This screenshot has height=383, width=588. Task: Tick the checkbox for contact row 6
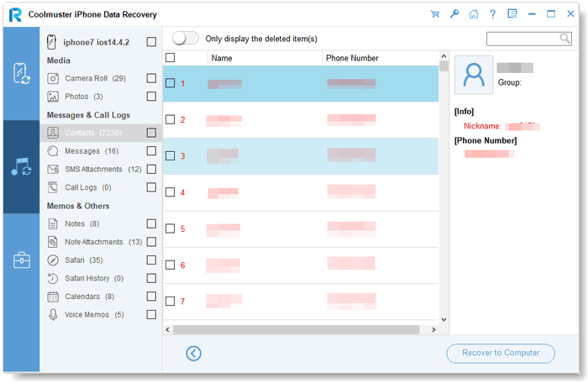(171, 265)
